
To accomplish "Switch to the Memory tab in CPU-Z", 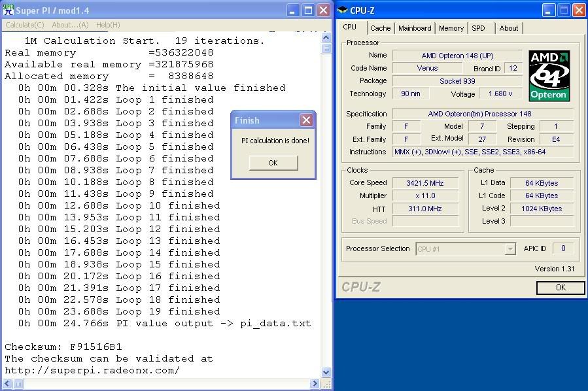I will coord(451,28).
